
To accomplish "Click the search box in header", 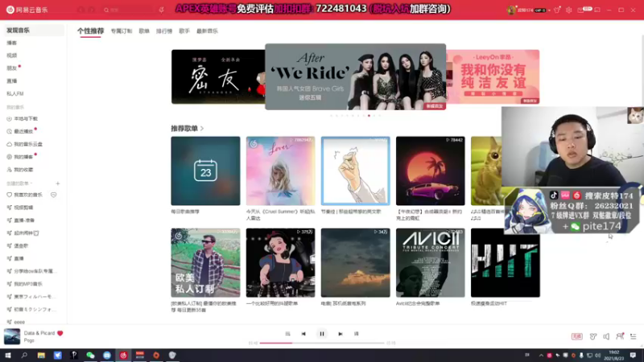I will tap(130, 10).
